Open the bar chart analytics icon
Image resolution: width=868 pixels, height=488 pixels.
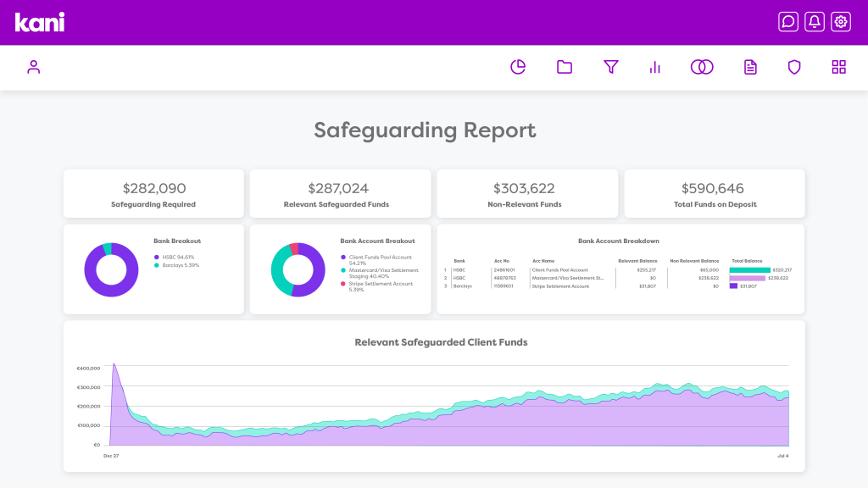[x=655, y=67]
